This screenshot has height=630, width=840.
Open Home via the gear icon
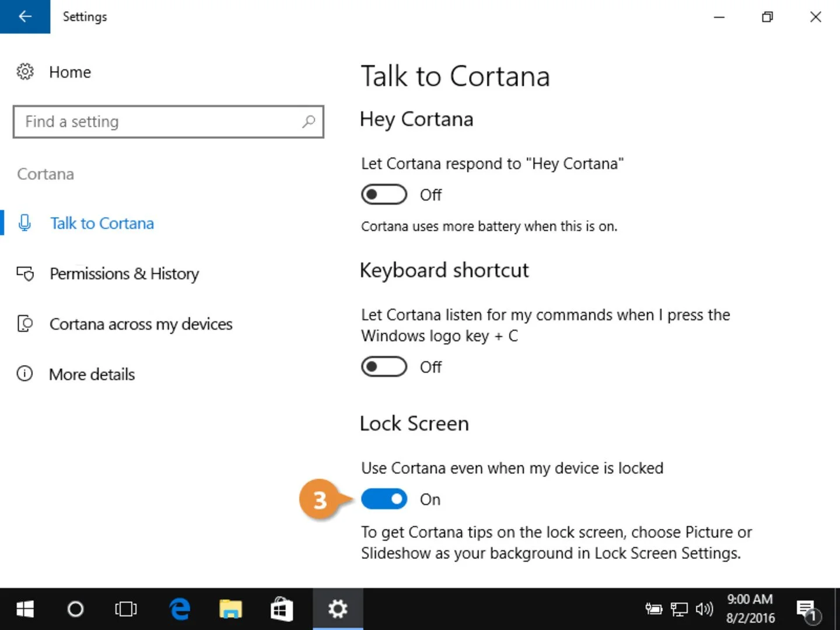[25, 72]
